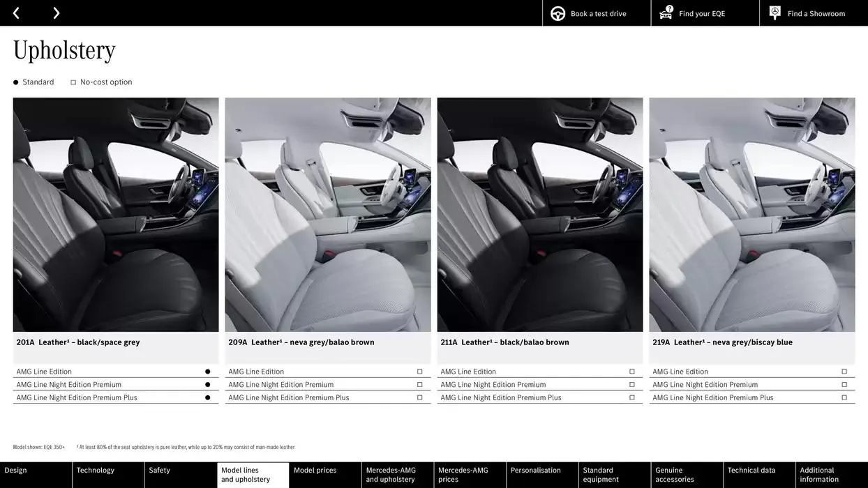
Task: Click the '219A Leather – neva grey/biscay blue' caption
Action: pos(722,342)
